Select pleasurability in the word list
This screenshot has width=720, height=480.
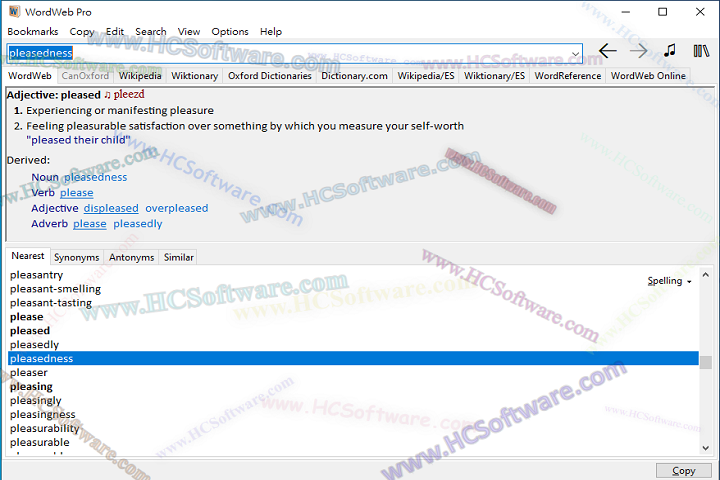point(45,429)
